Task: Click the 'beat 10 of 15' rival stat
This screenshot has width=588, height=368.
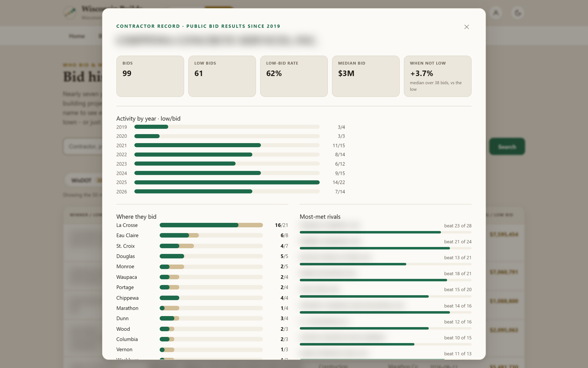Action: click(x=458, y=338)
